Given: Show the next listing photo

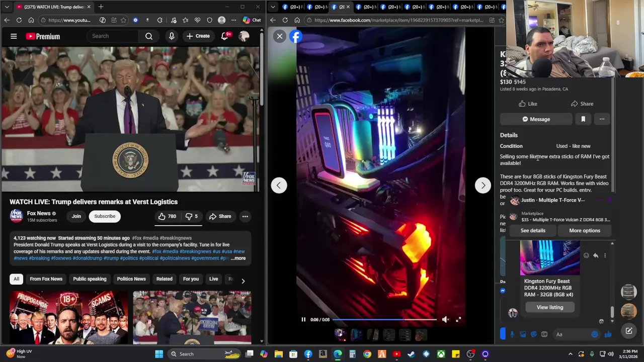Looking at the screenshot, I should [483, 185].
